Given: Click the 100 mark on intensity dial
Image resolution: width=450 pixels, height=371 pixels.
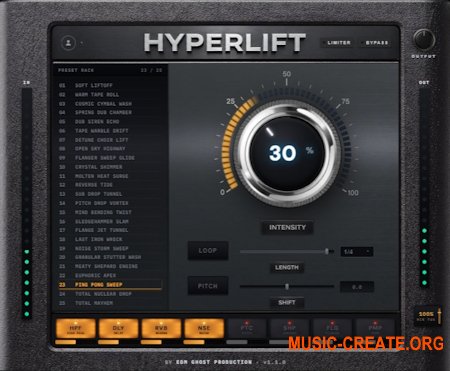Looking at the screenshot, I should [x=353, y=192].
